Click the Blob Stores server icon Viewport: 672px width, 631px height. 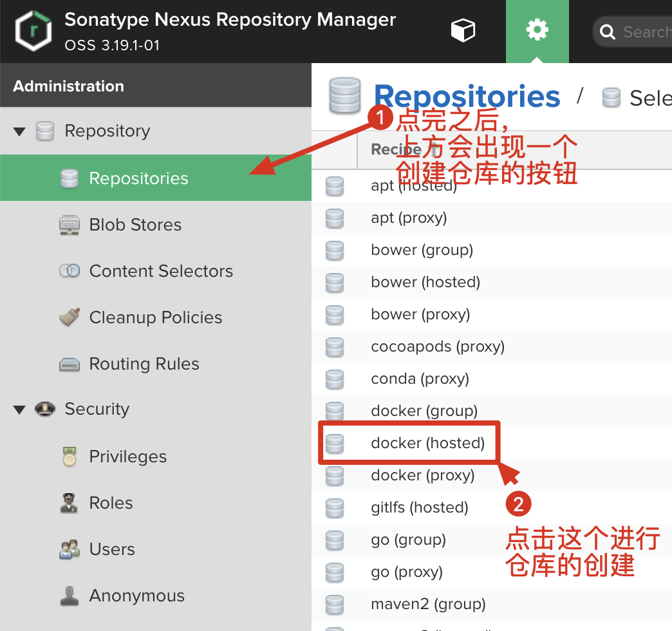[x=70, y=225]
